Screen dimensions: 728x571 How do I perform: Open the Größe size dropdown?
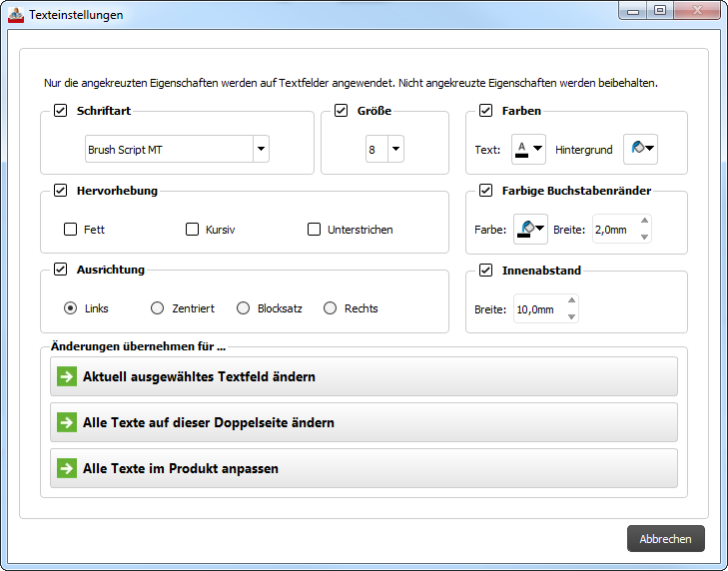tap(395, 150)
